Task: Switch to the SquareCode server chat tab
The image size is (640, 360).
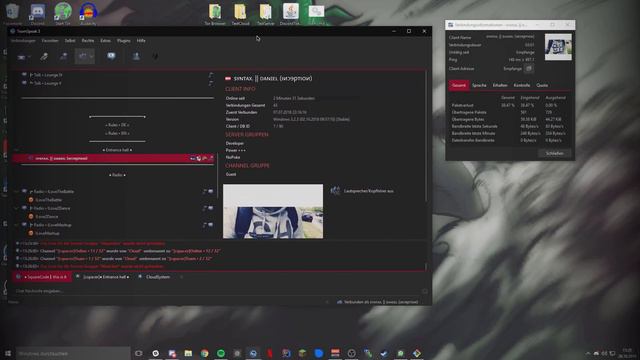Action: 41,277
